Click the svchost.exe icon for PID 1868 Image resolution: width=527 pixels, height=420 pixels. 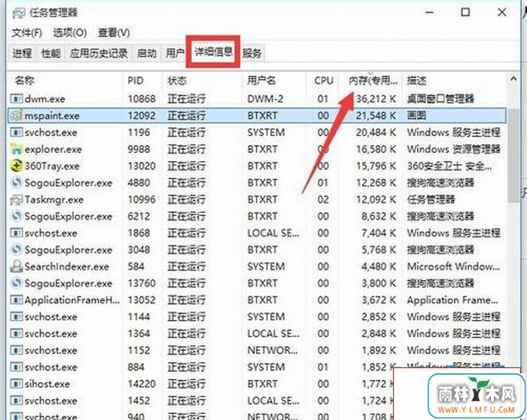coord(16,233)
